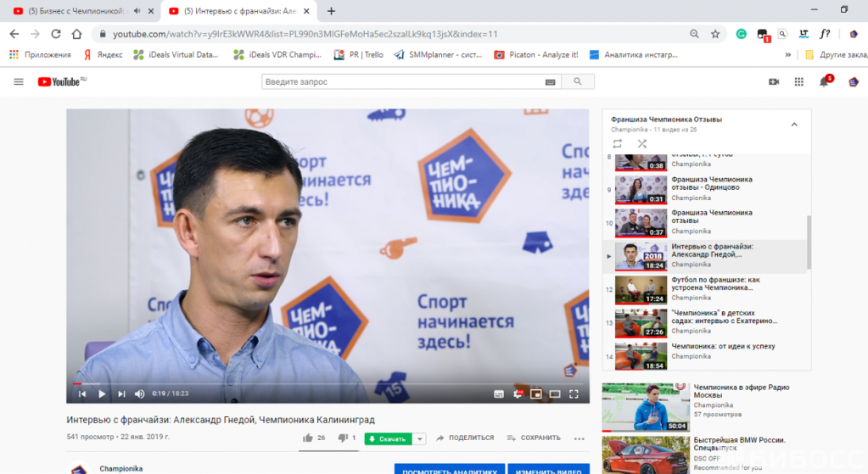The height and width of the screenshot is (474, 868).
Task: Click the green Скачать button
Action: (x=388, y=439)
